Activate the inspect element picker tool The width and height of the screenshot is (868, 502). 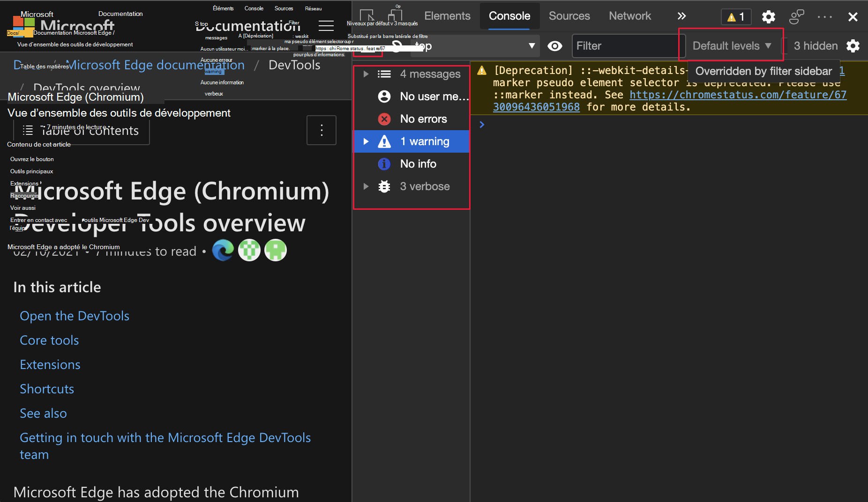(367, 16)
